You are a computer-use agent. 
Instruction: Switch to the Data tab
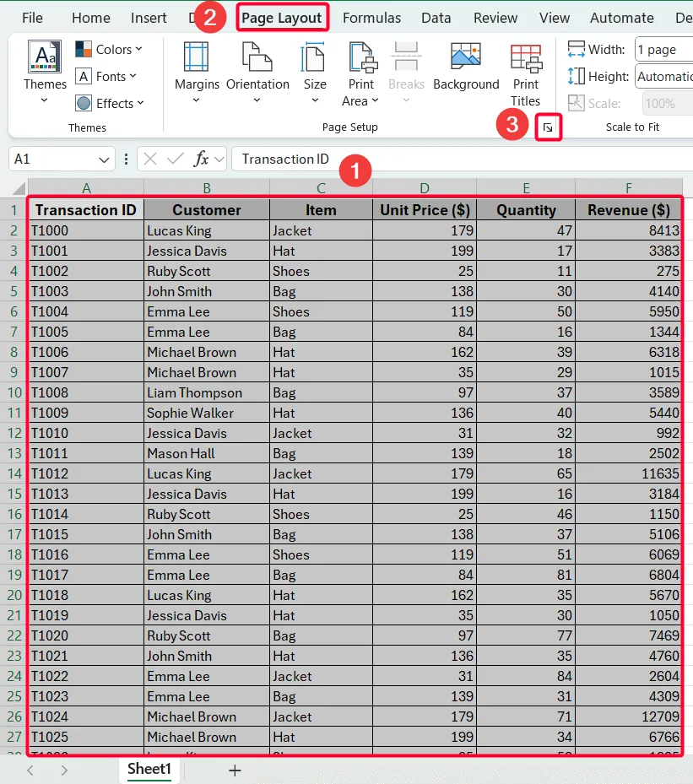(436, 18)
